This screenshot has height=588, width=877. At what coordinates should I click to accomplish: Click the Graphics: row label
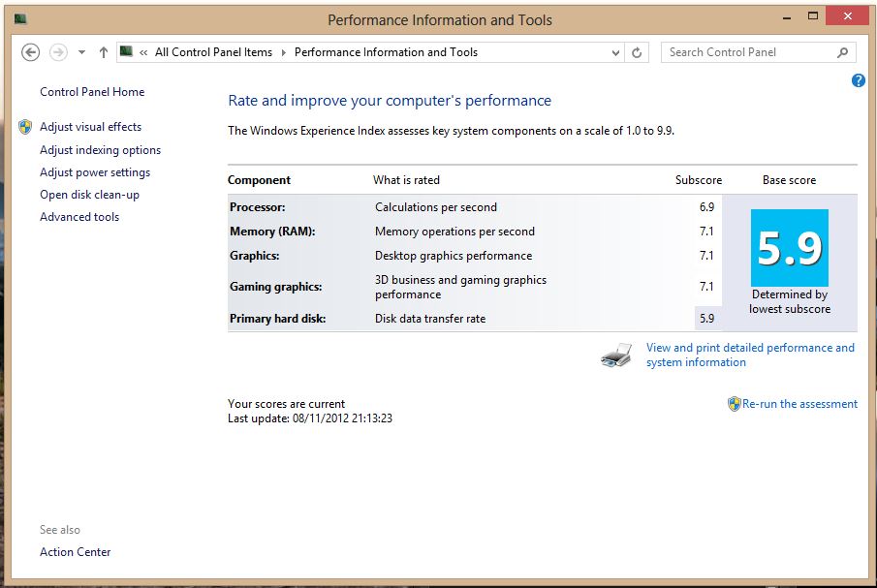pyautogui.click(x=255, y=256)
